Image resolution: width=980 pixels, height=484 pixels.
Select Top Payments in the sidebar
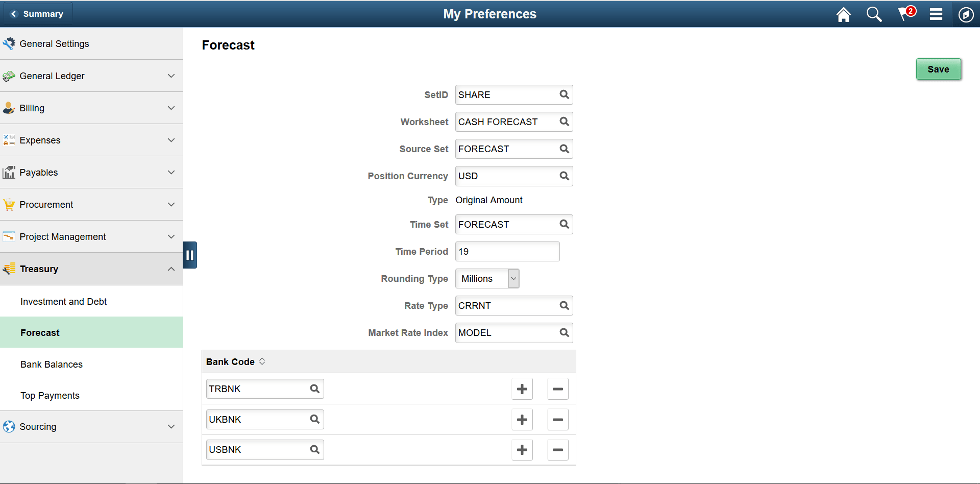pos(50,395)
